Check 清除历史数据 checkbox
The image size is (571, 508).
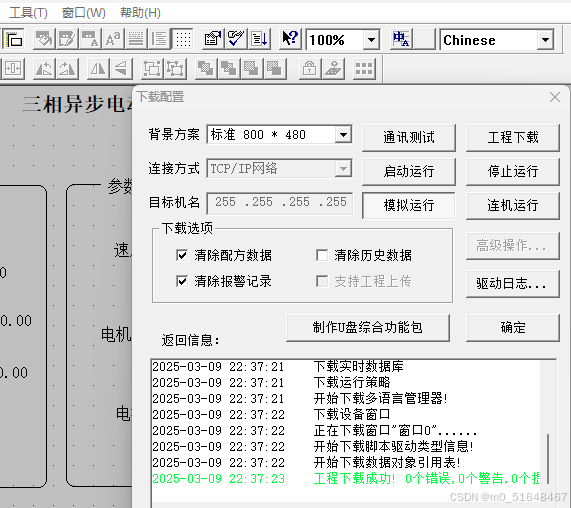click(x=322, y=255)
